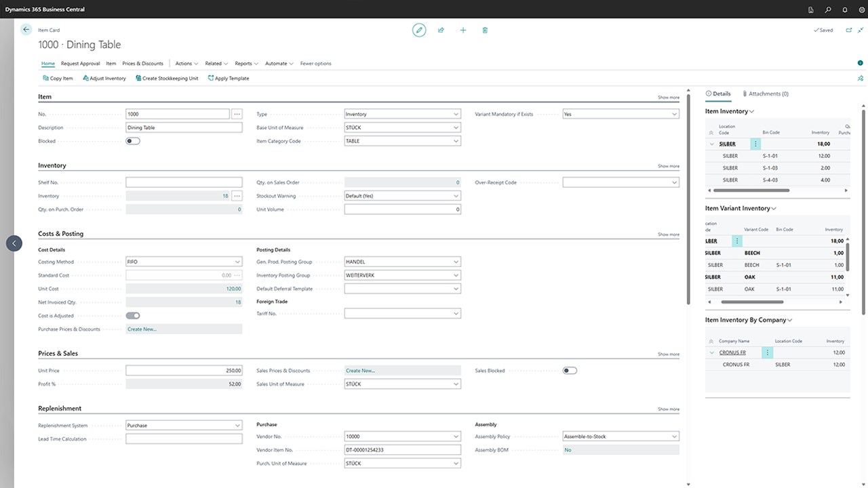Go back using the arrow beside Item Card

[x=26, y=30]
